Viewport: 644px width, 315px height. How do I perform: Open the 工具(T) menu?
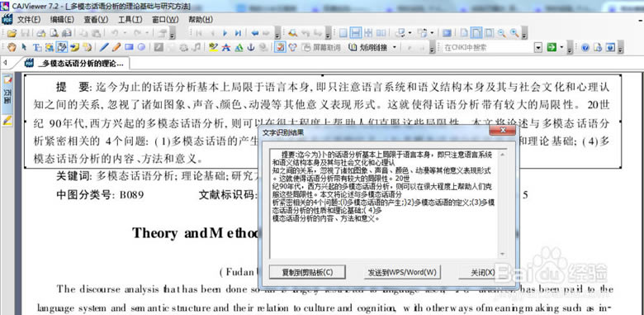tap(130, 19)
